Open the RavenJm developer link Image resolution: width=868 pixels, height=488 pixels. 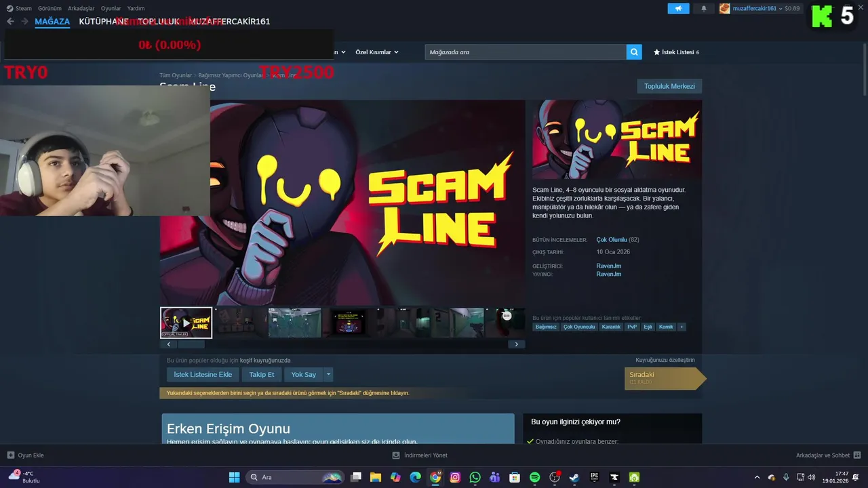click(x=608, y=266)
